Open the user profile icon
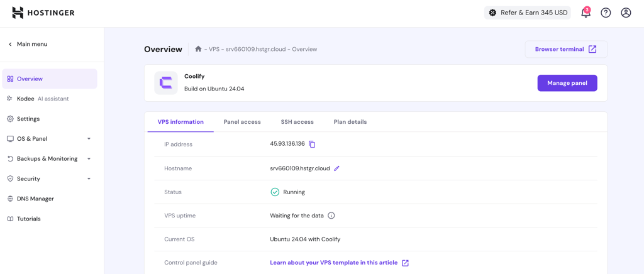This screenshot has height=274, width=644. (626, 13)
